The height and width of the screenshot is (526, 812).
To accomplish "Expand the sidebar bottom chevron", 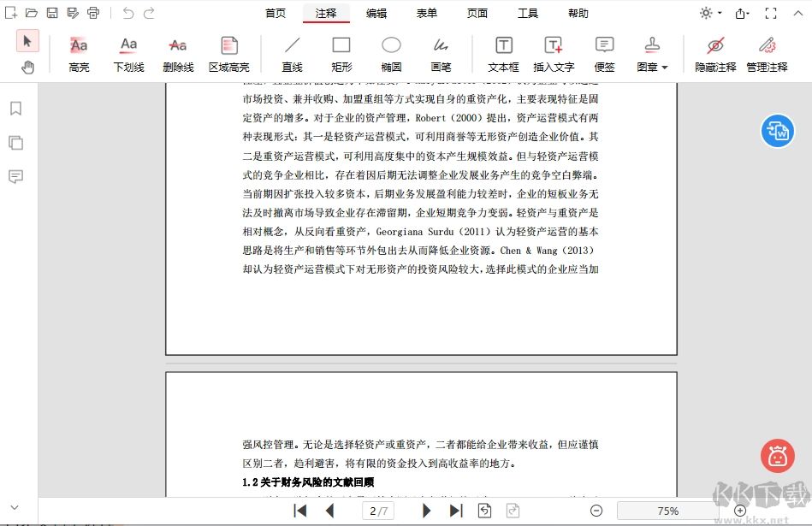I will point(15,507).
